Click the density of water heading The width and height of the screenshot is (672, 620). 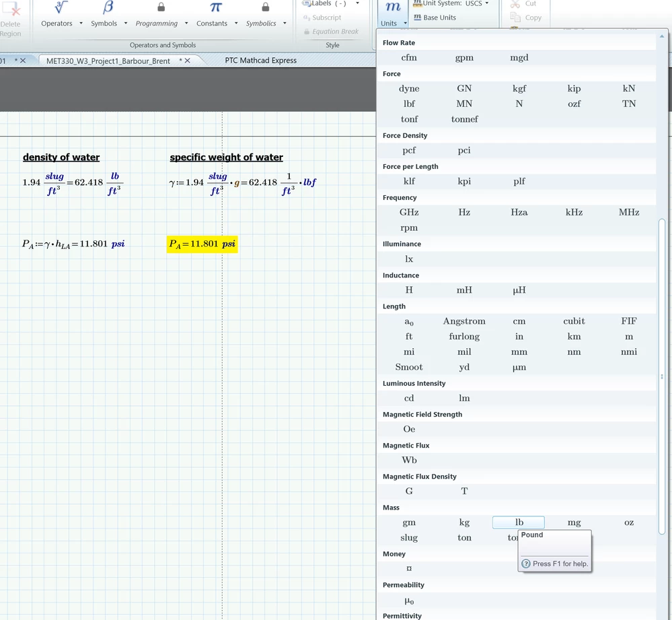[61, 158]
